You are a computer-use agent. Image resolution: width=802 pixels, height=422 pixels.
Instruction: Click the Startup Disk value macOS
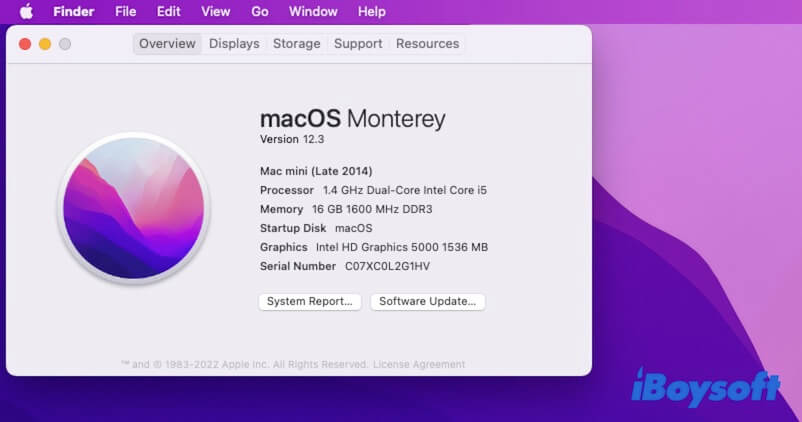[353, 228]
